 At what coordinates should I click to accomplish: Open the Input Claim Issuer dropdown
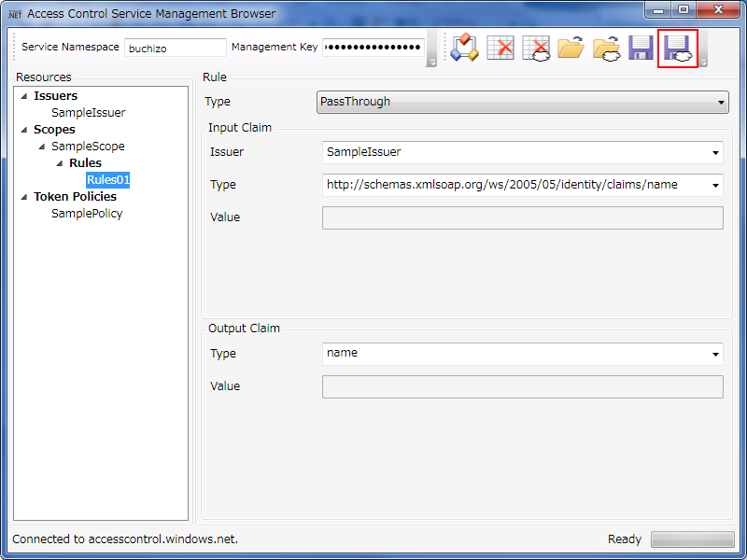click(x=523, y=152)
